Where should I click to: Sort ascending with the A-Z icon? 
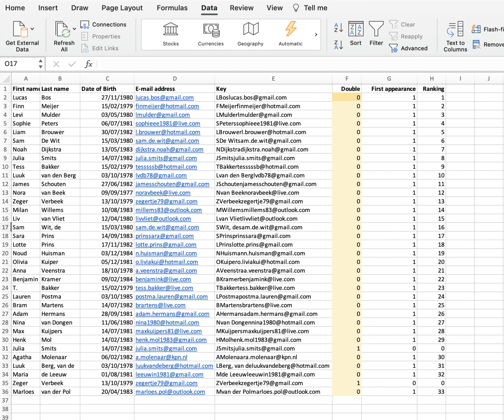pos(339,28)
